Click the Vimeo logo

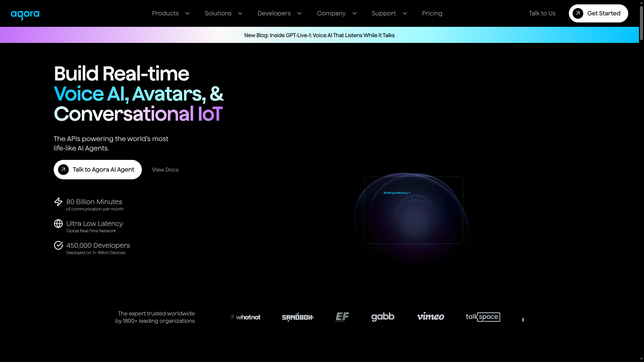click(x=431, y=316)
